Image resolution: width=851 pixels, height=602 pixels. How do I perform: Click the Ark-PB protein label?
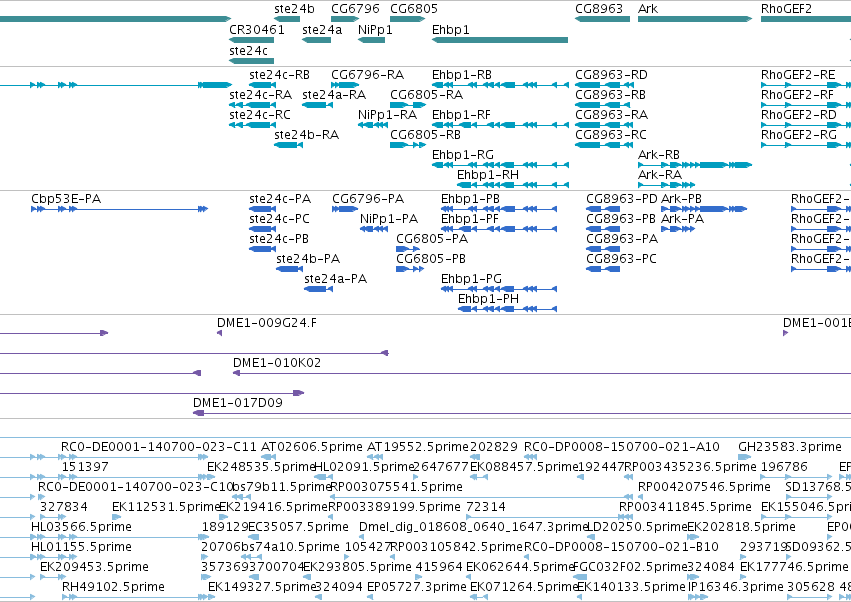point(681,199)
